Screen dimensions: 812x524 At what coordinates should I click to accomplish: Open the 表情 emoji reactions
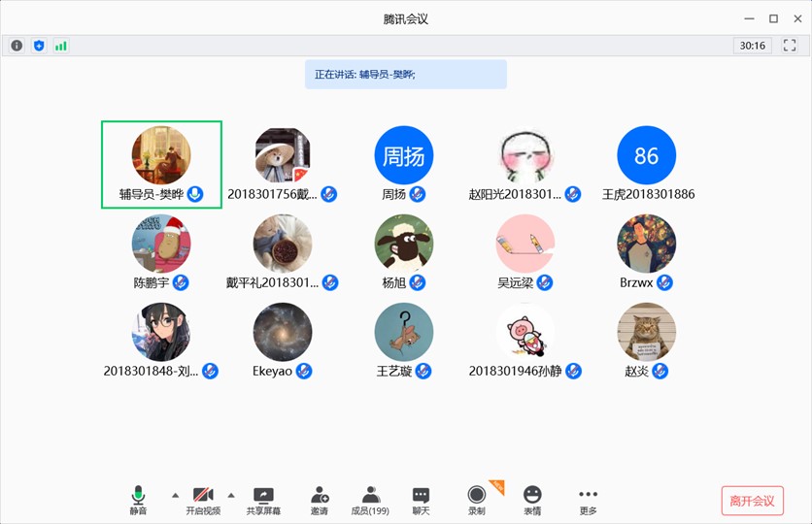coord(532,500)
